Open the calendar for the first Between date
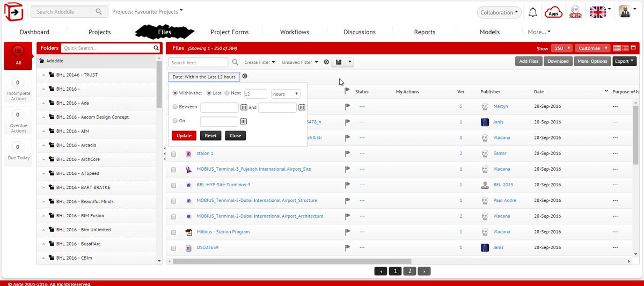The height and width of the screenshot is (286, 644). (243, 107)
